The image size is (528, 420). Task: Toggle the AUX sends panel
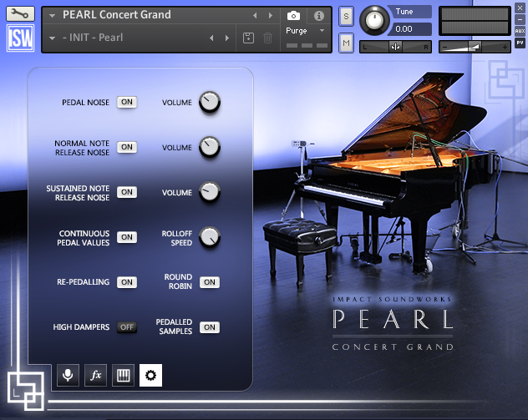pyautogui.click(x=520, y=31)
